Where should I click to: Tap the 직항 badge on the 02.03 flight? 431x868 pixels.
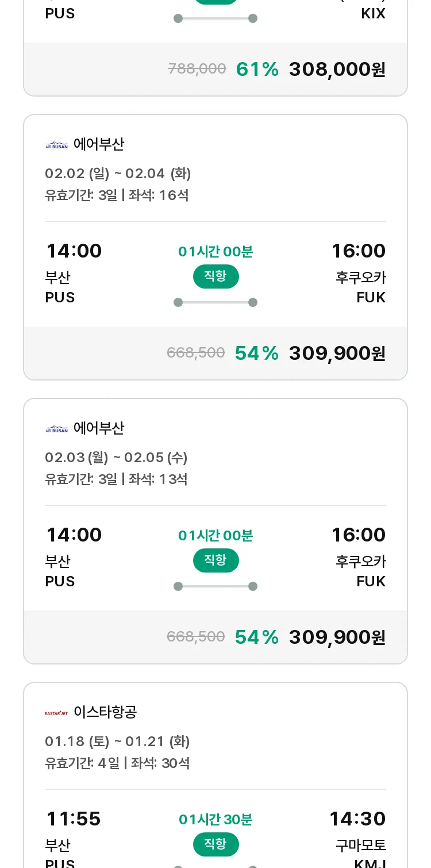point(215,560)
